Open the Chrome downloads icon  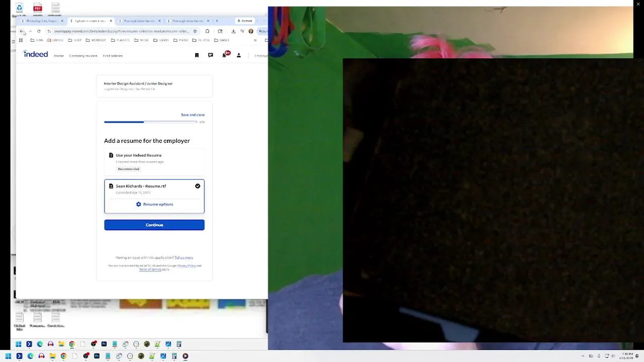(233, 31)
